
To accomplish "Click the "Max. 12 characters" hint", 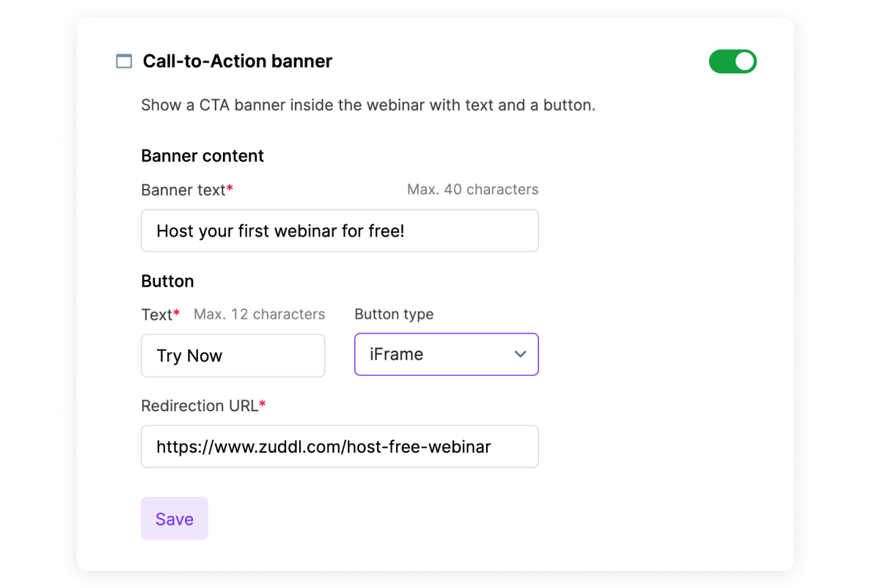I will [x=259, y=314].
